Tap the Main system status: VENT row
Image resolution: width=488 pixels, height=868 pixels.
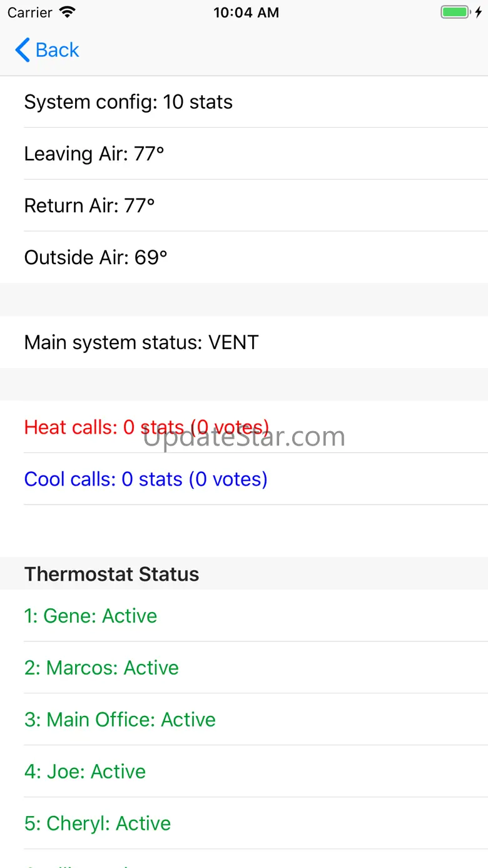click(x=141, y=342)
